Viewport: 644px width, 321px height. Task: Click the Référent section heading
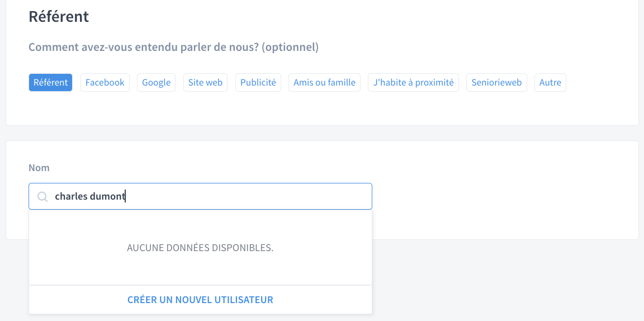[x=59, y=16]
